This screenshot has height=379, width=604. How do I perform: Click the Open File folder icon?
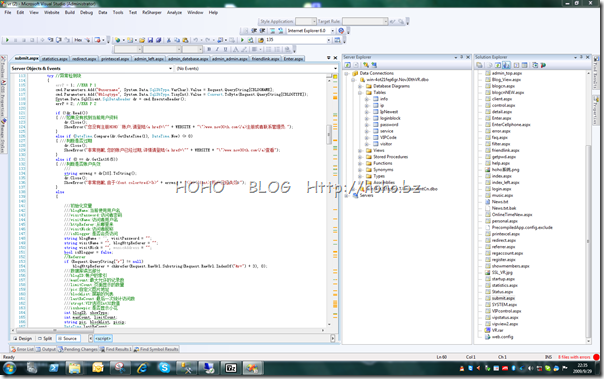pyautogui.click(x=142, y=40)
